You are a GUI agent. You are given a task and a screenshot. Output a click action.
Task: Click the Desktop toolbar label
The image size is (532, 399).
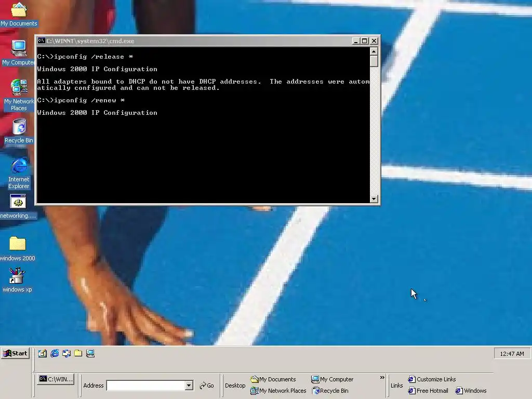[235, 385]
